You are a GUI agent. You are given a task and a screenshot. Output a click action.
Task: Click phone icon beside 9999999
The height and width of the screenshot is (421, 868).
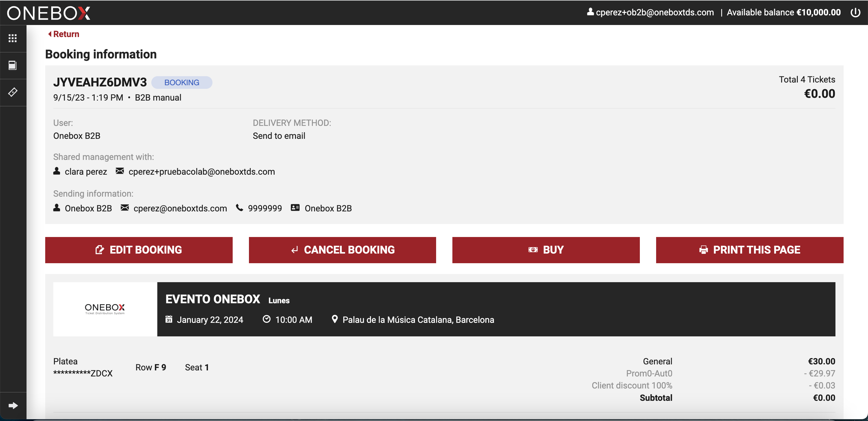[x=239, y=208]
